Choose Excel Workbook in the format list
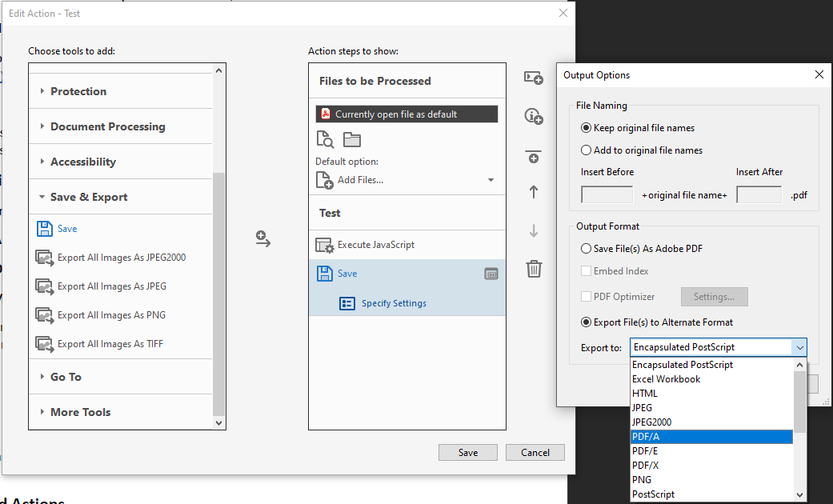This screenshot has width=833, height=504. [x=666, y=379]
